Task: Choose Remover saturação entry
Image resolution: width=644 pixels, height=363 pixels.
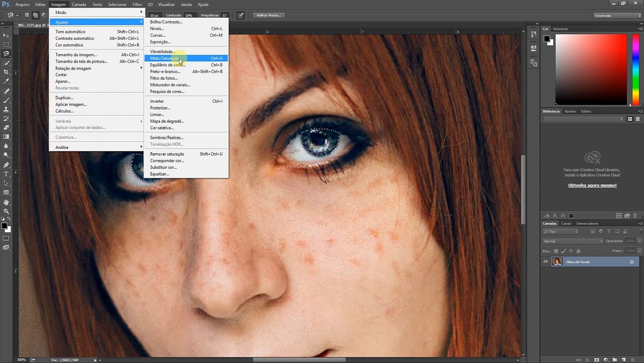Action: [186, 154]
